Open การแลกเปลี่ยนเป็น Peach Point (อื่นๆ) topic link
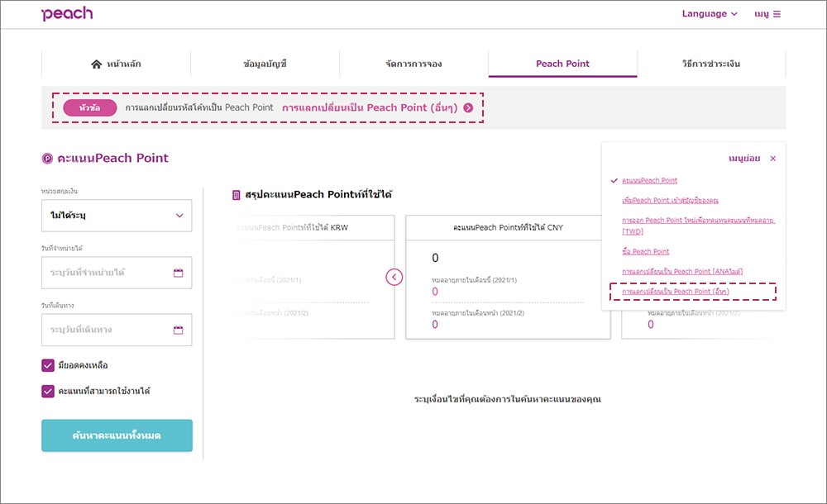 coord(370,107)
